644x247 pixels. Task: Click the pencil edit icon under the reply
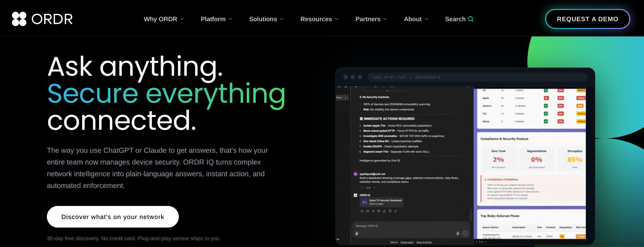coord(373,211)
